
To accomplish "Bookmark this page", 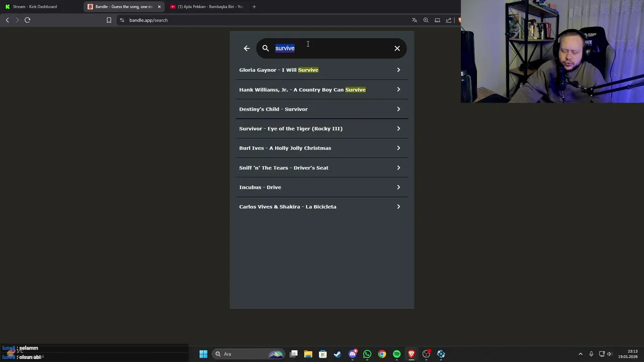I will pyautogui.click(x=109, y=20).
